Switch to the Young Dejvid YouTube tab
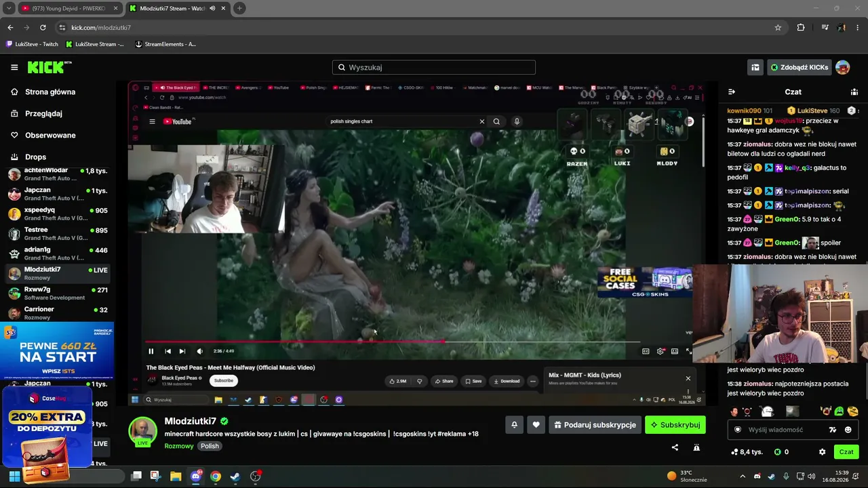This screenshot has width=868, height=488. 69,8
